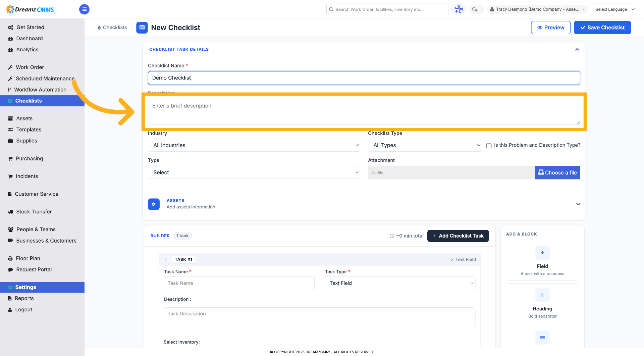This screenshot has width=644, height=356.
Task: Click the Assets box icon
Action: coord(10,119)
